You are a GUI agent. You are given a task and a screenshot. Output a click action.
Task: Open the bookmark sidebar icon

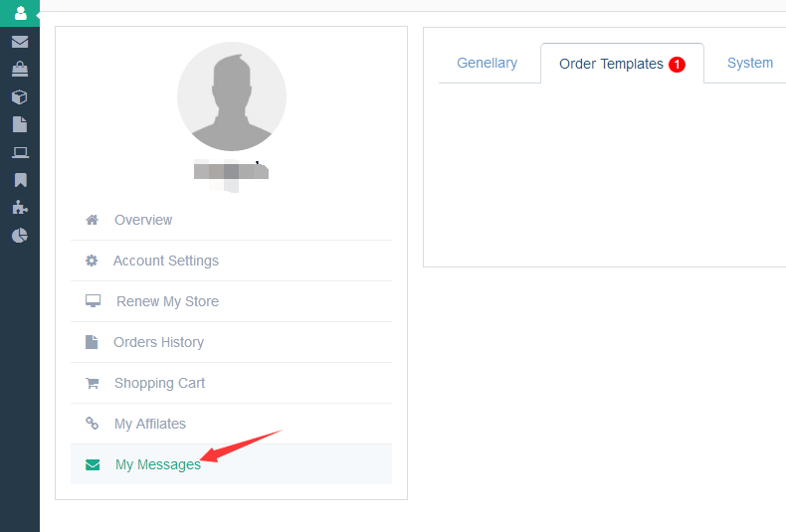[x=20, y=180]
